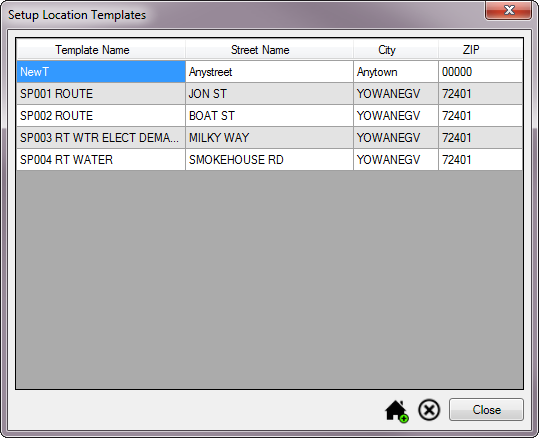Click the JON ST street cell
The image size is (539, 438).
pos(269,94)
